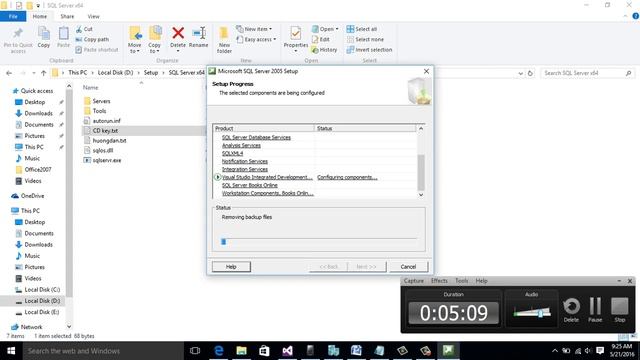Open Task View on taskbar
This screenshot has width=640, height=360.
(195, 351)
